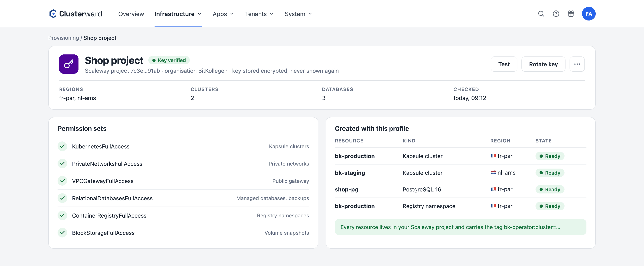
Task: Expand the Apps menu
Action: click(x=223, y=14)
